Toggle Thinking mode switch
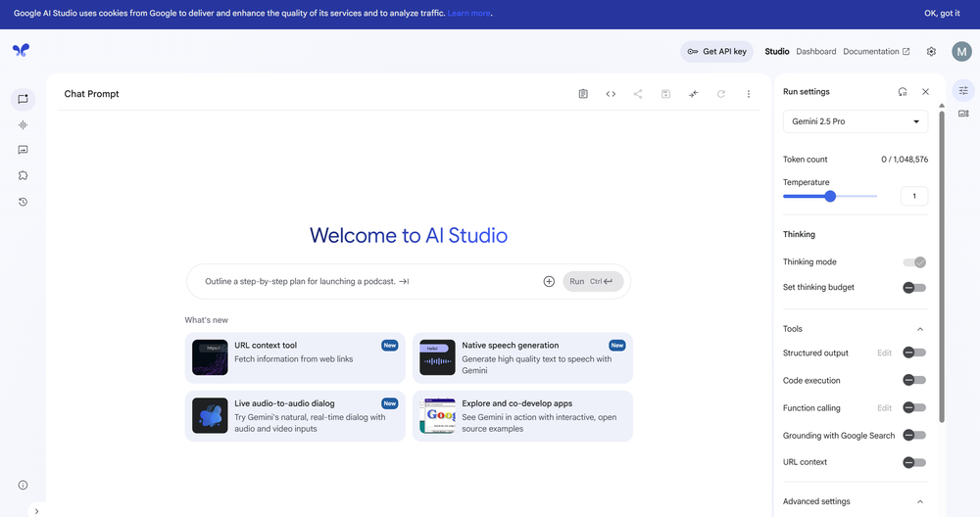The width and height of the screenshot is (980, 517). click(x=914, y=262)
